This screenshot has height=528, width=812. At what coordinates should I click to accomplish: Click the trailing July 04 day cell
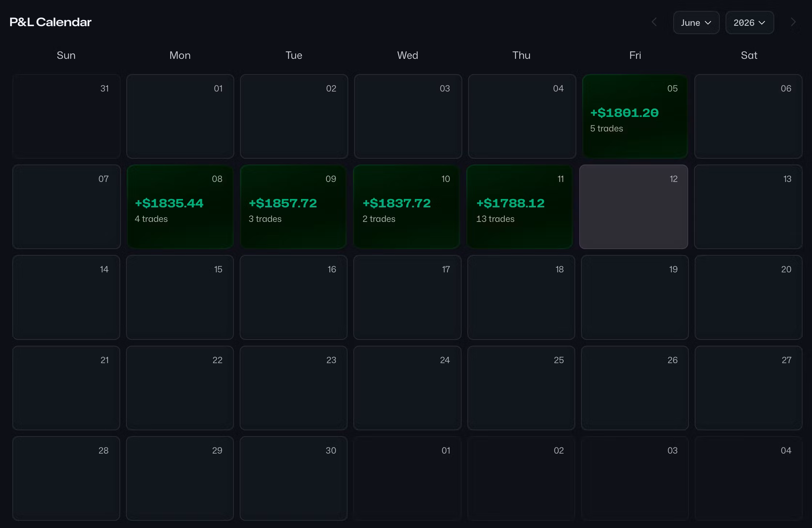pyautogui.click(x=748, y=478)
